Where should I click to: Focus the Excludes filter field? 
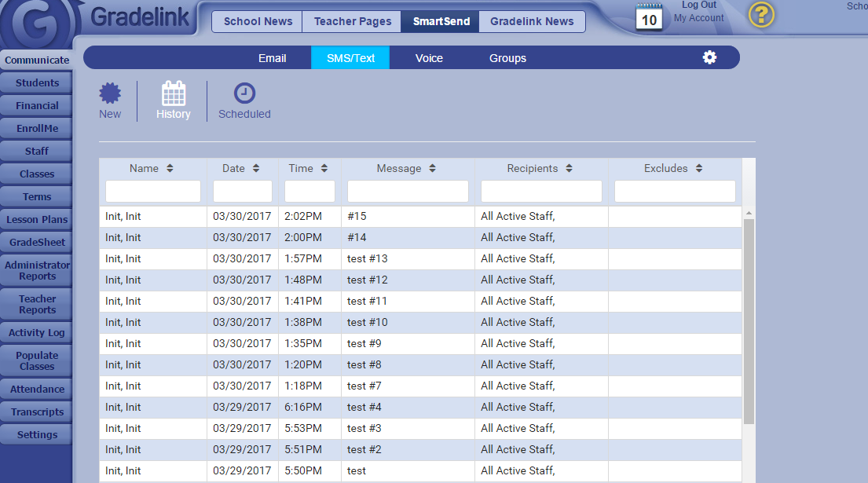675,191
